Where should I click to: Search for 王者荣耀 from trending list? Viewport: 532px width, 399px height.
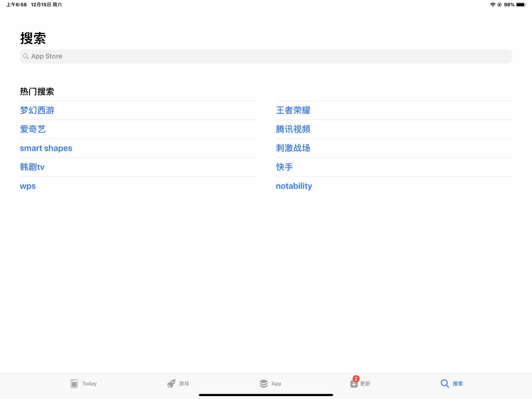click(293, 110)
